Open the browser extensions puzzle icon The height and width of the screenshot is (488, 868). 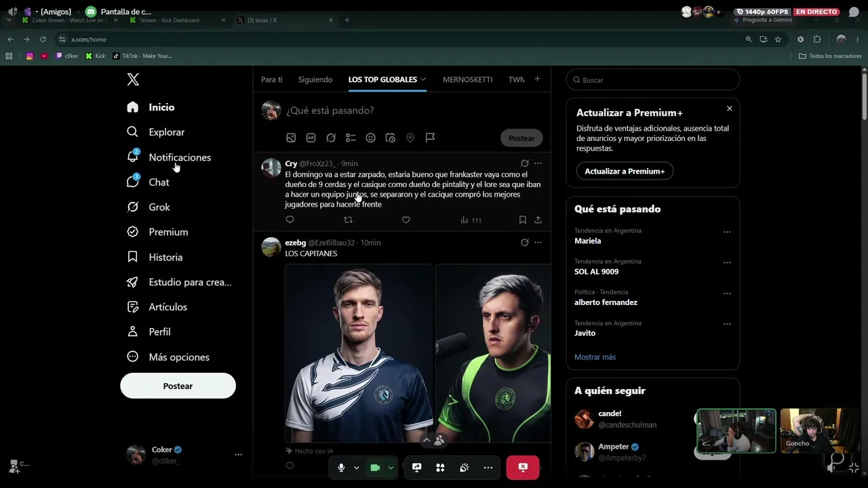[817, 39]
